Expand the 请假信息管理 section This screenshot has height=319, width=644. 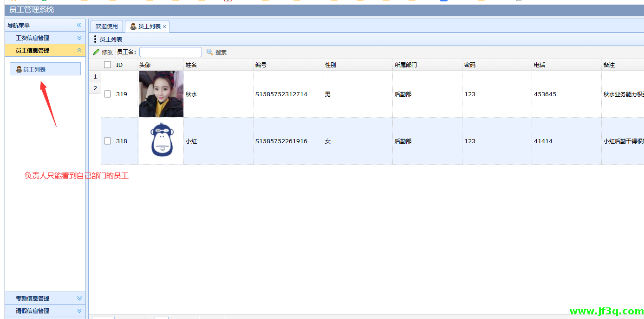pos(79,311)
